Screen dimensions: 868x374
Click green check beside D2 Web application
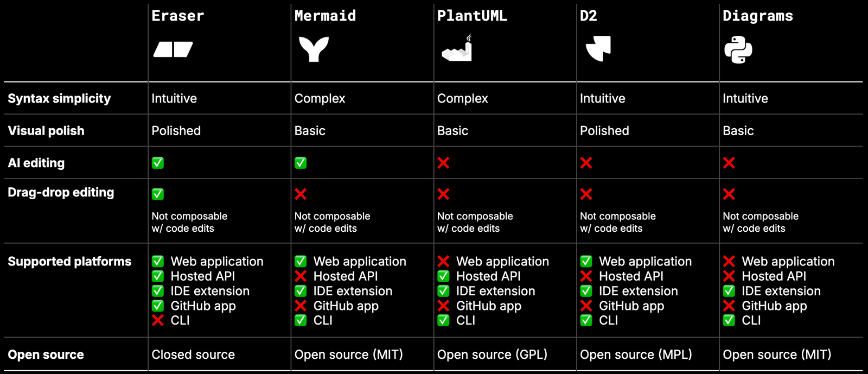click(586, 261)
